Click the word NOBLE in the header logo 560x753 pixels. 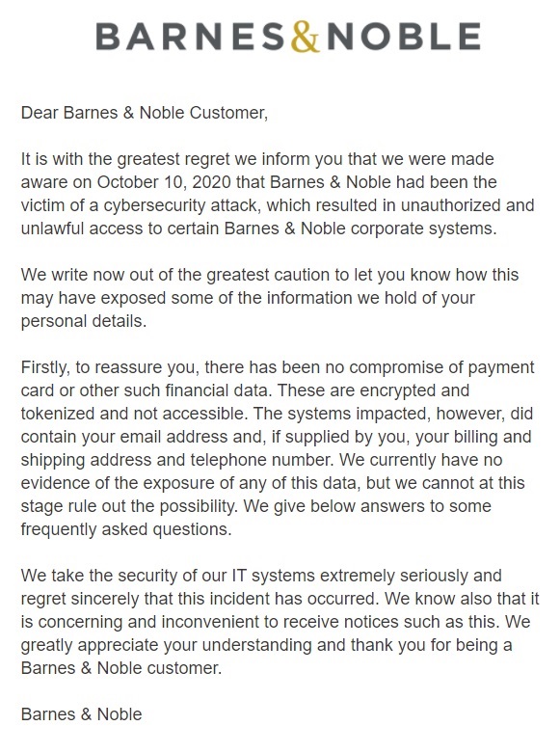point(404,37)
